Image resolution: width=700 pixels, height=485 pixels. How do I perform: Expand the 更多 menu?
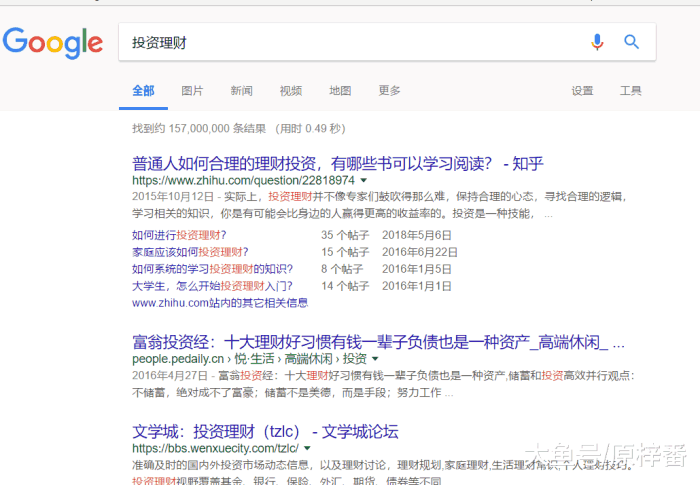click(x=389, y=91)
